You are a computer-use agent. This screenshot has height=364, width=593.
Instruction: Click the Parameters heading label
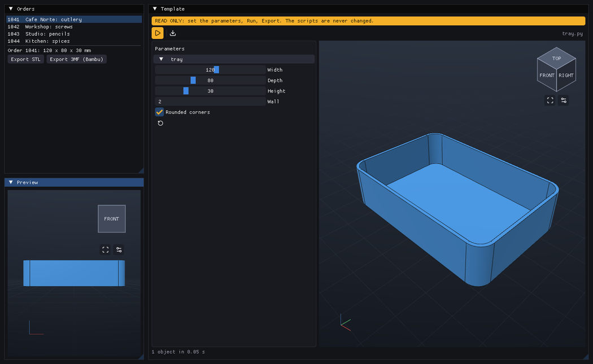point(170,49)
